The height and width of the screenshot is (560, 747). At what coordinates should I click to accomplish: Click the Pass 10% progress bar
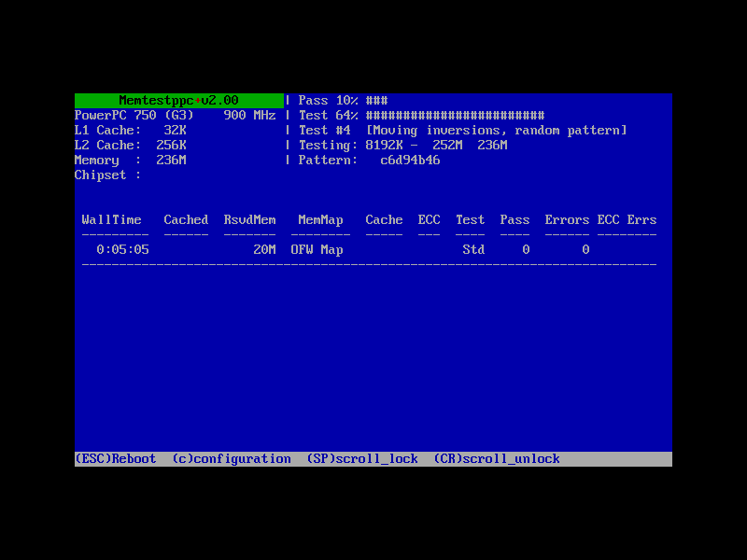[x=377, y=101]
